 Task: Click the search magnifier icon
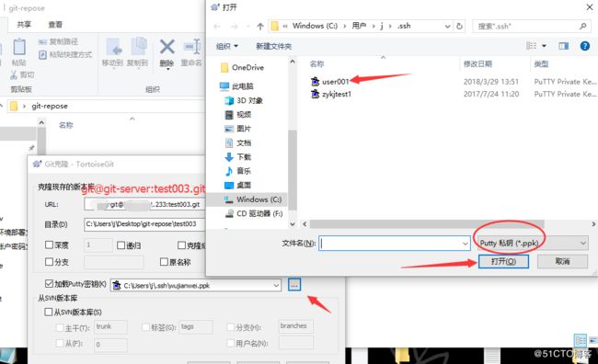(x=582, y=26)
